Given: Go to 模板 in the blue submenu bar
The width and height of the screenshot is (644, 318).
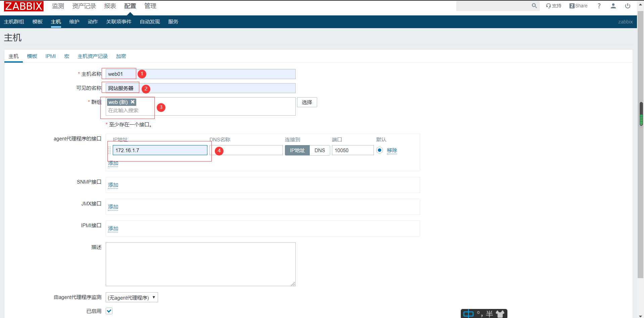Looking at the screenshot, I should 38,22.
